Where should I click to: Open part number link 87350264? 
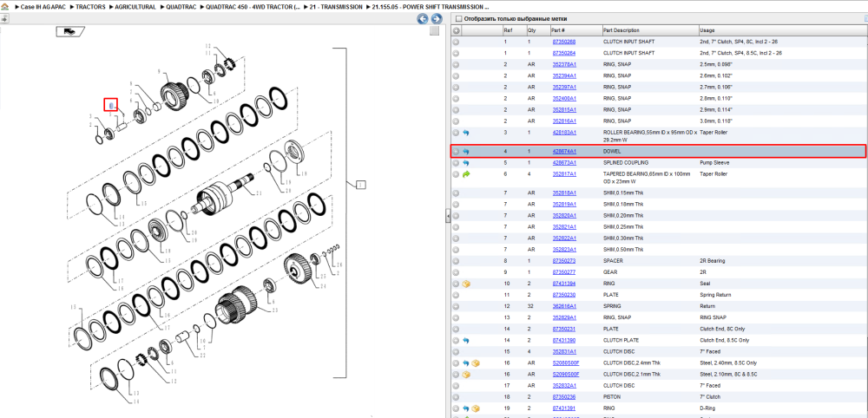click(563, 53)
